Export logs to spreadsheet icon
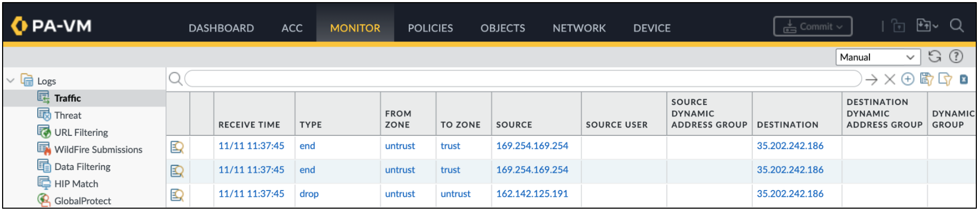 point(964,79)
